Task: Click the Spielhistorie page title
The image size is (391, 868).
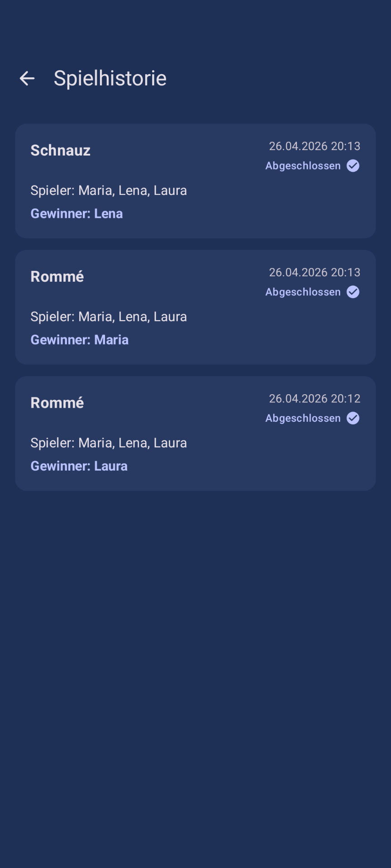Action: point(110,78)
